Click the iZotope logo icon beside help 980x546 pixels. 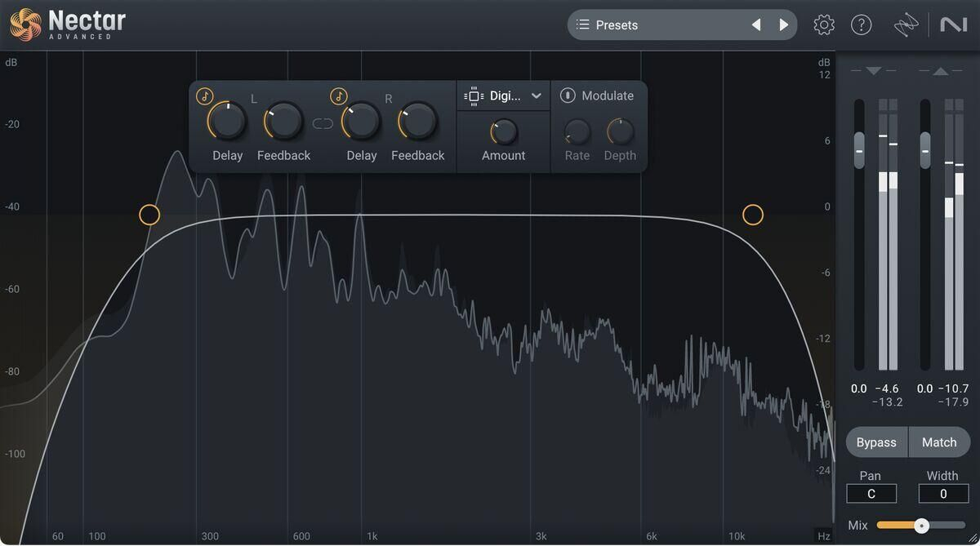[x=906, y=26]
